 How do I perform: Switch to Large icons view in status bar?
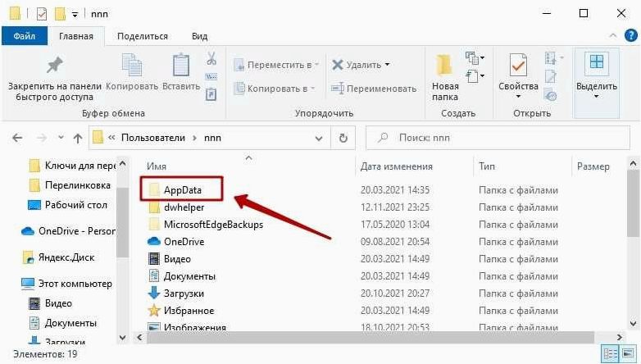click(628, 353)
